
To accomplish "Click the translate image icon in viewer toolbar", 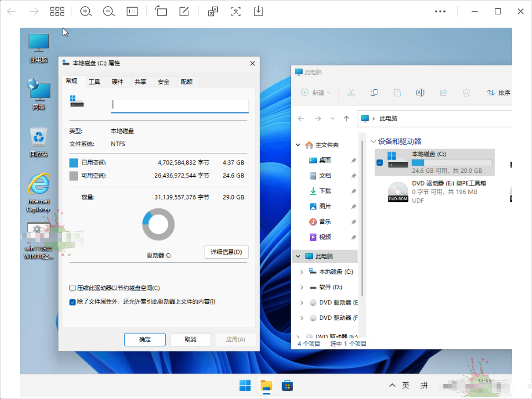I will click(x=213, y=11).
